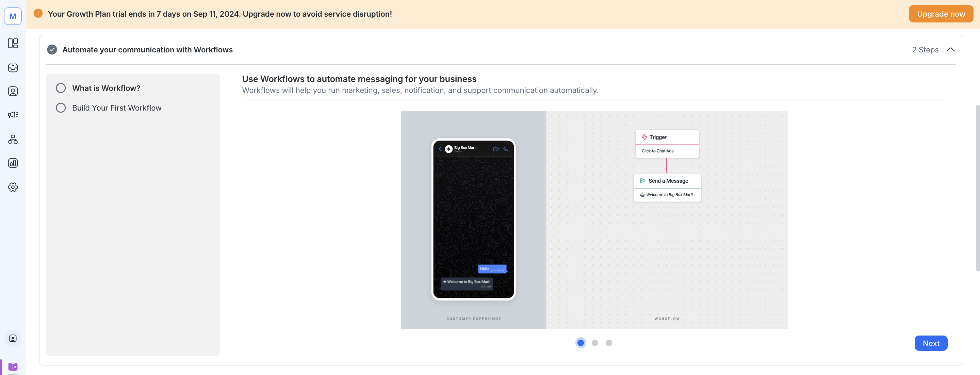The width and height of the screenshot is (980, 375).
Task: Click the workflow preview illustration image
Action: tap(594, 220)
